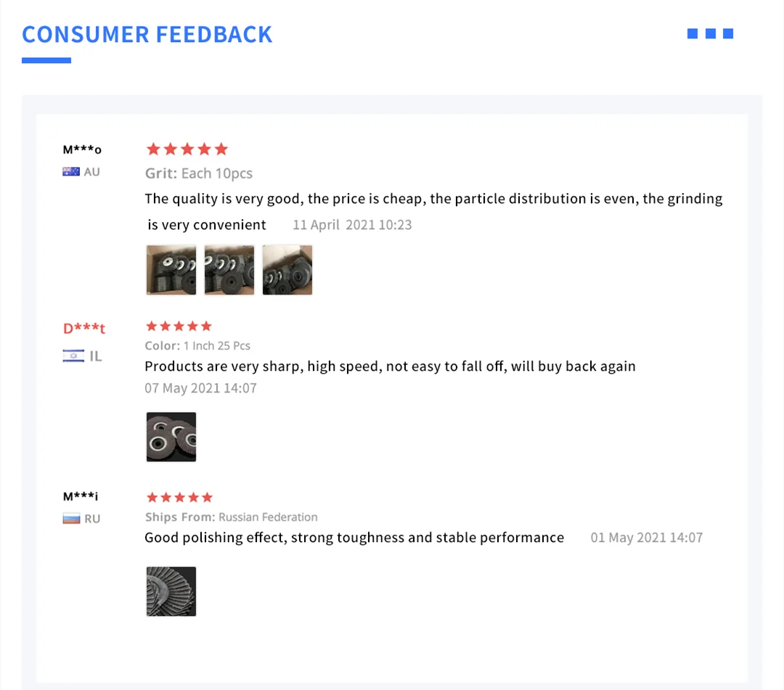Click the username M***o

pos(82,150)
